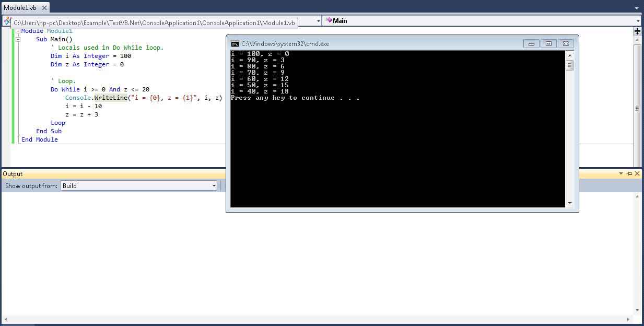Click the cmd.exe console title bar icon
The image size is (644, 326).
pyautogui.click(x=235, y=44)
